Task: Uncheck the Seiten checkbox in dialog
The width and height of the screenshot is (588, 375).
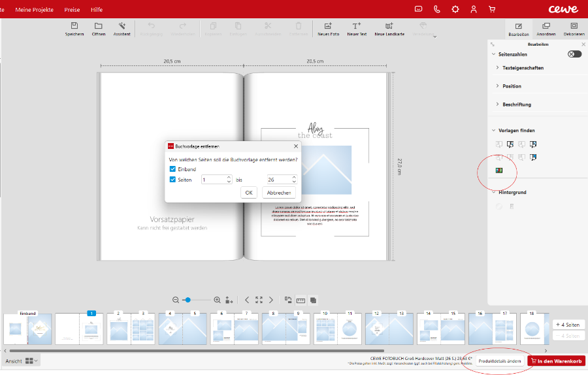Action: 172,179
